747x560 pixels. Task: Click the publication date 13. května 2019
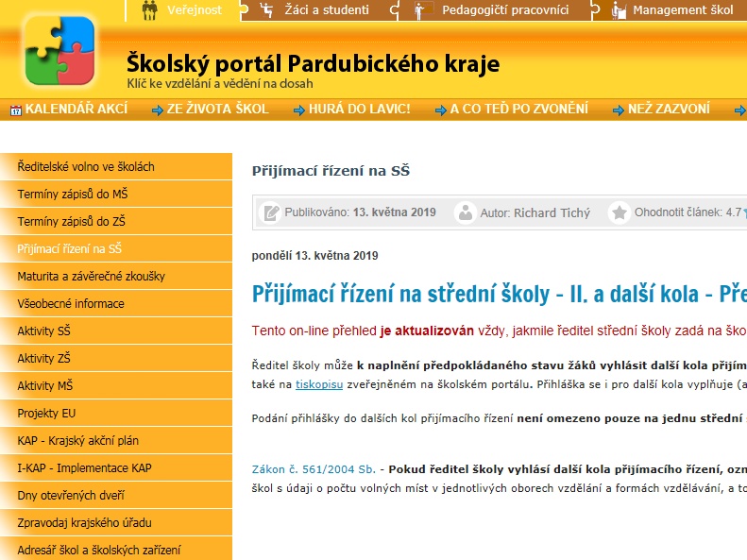(x=394, y=212)
